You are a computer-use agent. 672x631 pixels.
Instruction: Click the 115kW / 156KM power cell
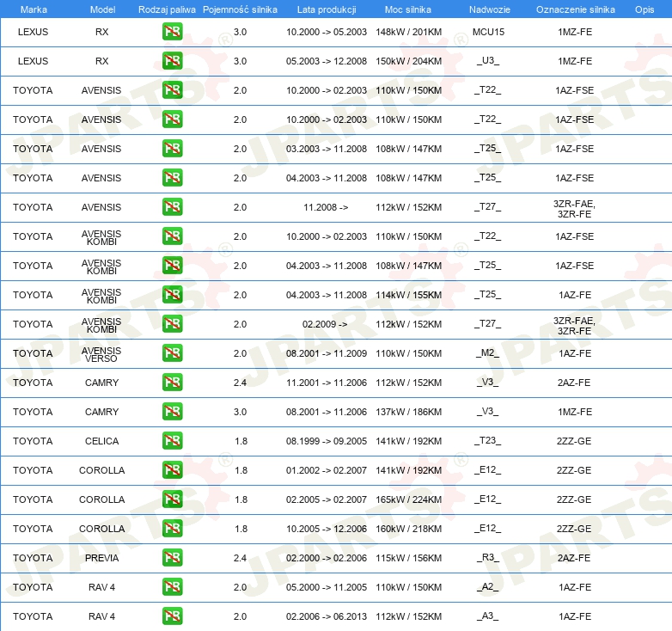pyautogui.click(x=408, y=558)
